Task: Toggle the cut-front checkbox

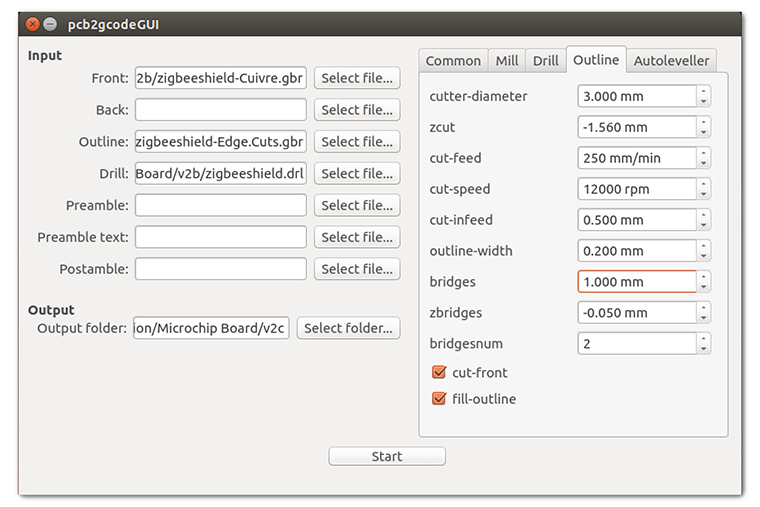Action: click(x=439, y=372)
